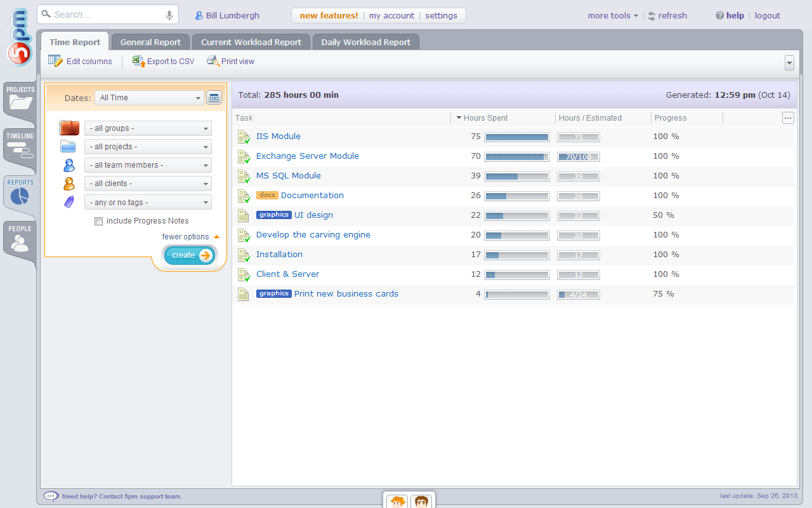Open the any or no tags dropdown
The width and height of the screenshot is (812, 508).
pyautogui.click(x=148, y=203)
